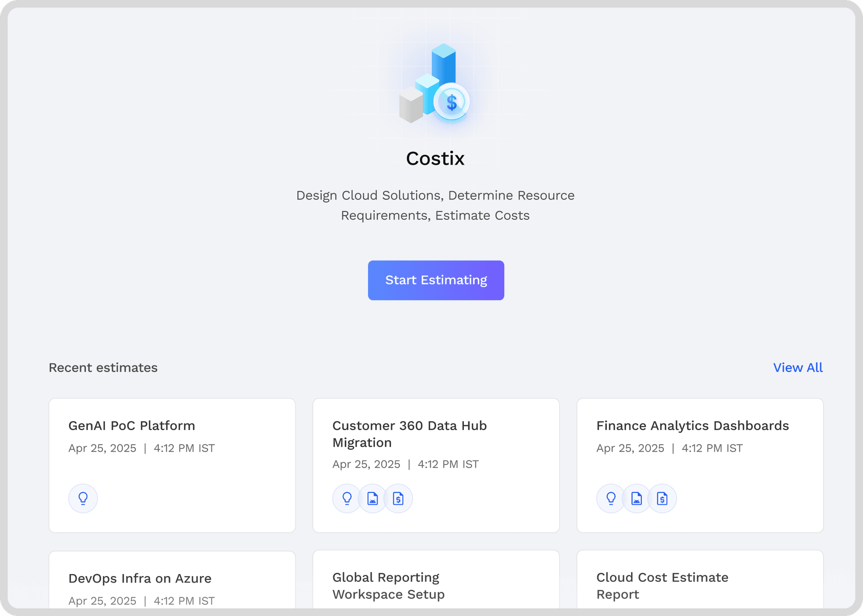Open the cost document icon on Customer 360 card
This screenshot has width=863, height=616.
(x=398, y=498)
